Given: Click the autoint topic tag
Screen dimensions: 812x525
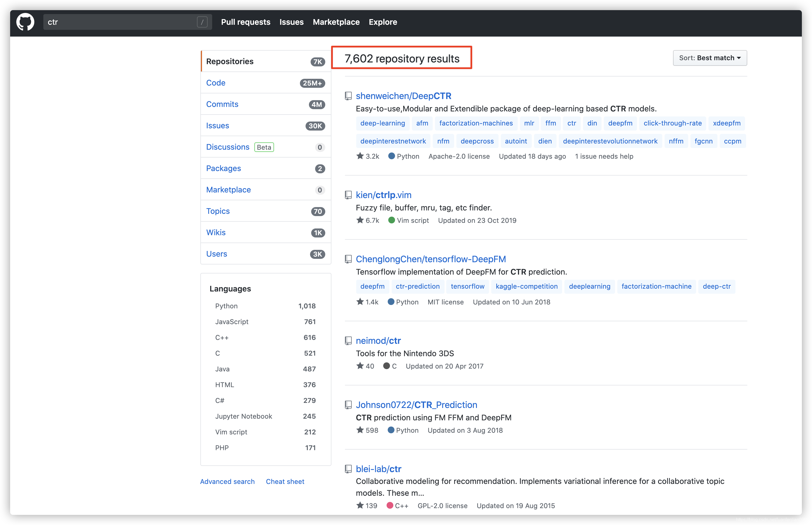Looking at the screenshot, I should pyautogui.click(x=516, y=141).
